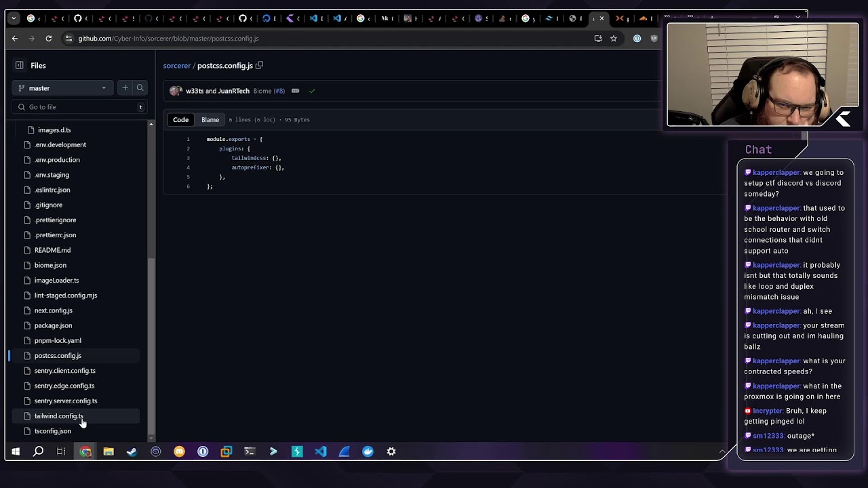This screenshot has height=488, width=868.
Task: Close the active browser tab
Action: (601, 18)
